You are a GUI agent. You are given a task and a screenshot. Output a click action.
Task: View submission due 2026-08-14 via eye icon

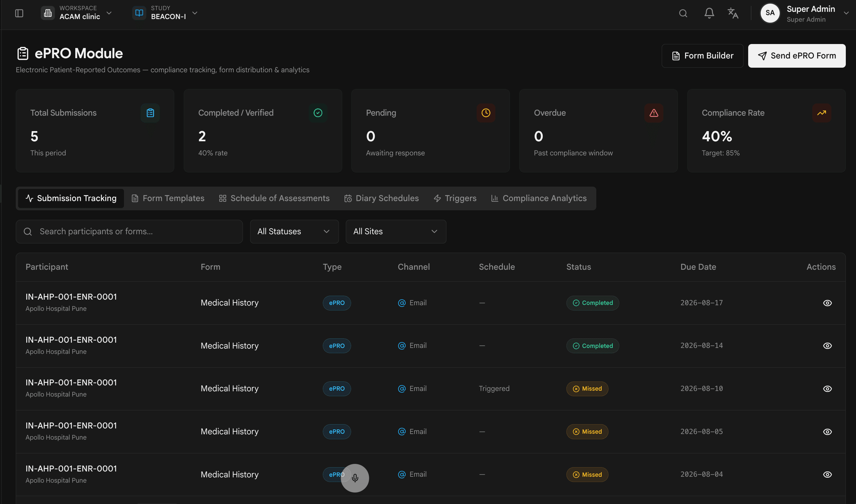pyautogui.click(x=827, y=346)
